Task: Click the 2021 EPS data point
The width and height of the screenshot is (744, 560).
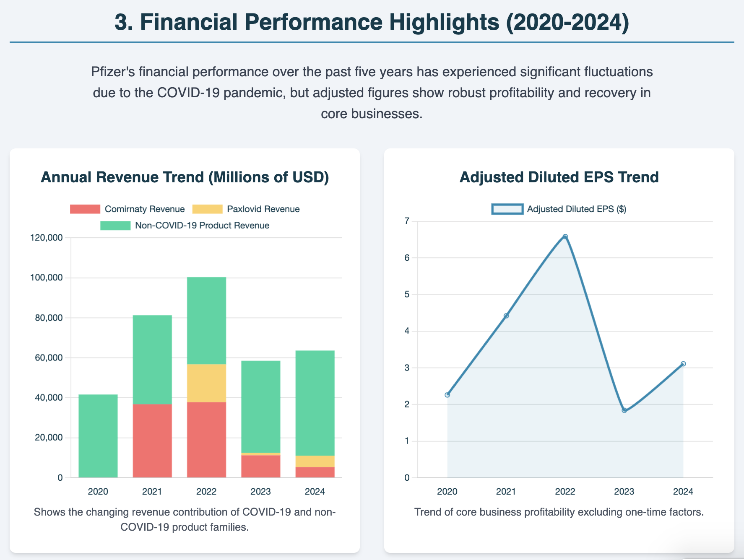Action: [506, 316]
